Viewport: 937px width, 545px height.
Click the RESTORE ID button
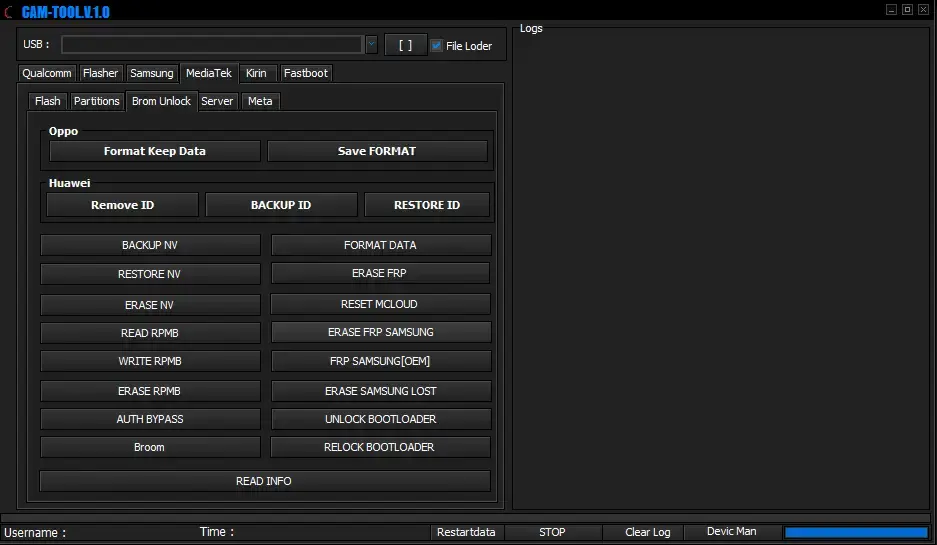pyautogui.click(x=427, y=205)
